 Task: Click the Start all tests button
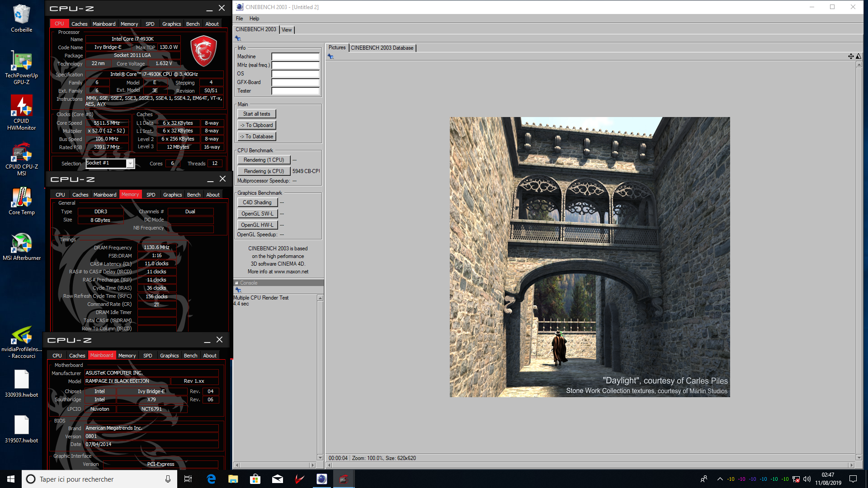(x=256, y=114)
